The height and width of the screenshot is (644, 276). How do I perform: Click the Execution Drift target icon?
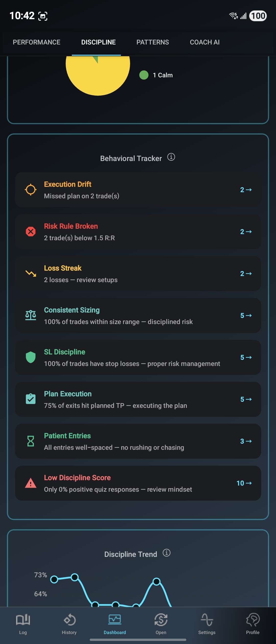pos(31,190)
